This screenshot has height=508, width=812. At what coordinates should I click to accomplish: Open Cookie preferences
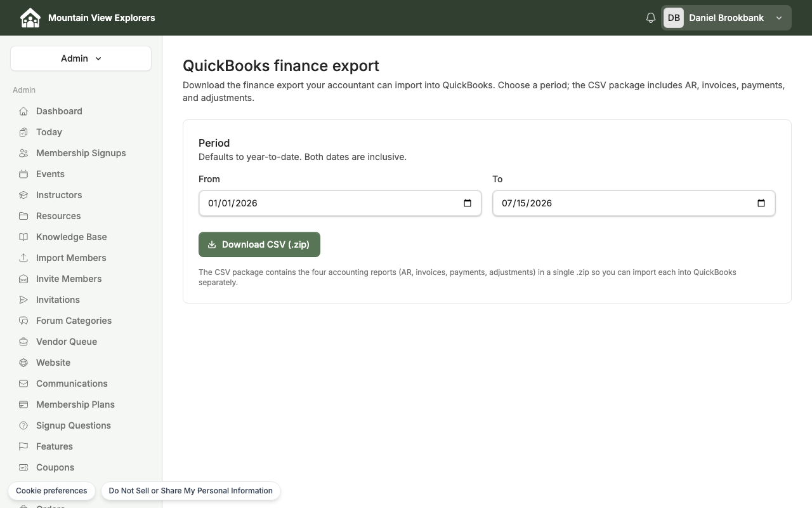click(x=51, y=491)
